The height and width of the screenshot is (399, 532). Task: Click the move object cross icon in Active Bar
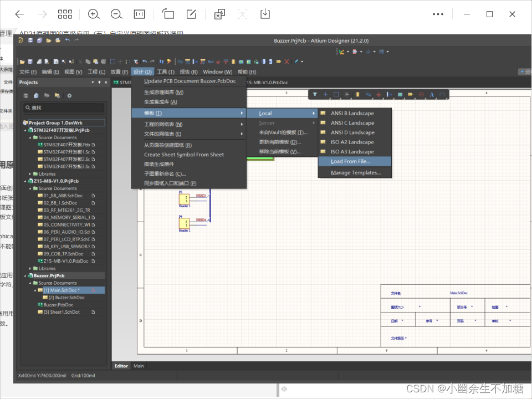pos(325,94)
